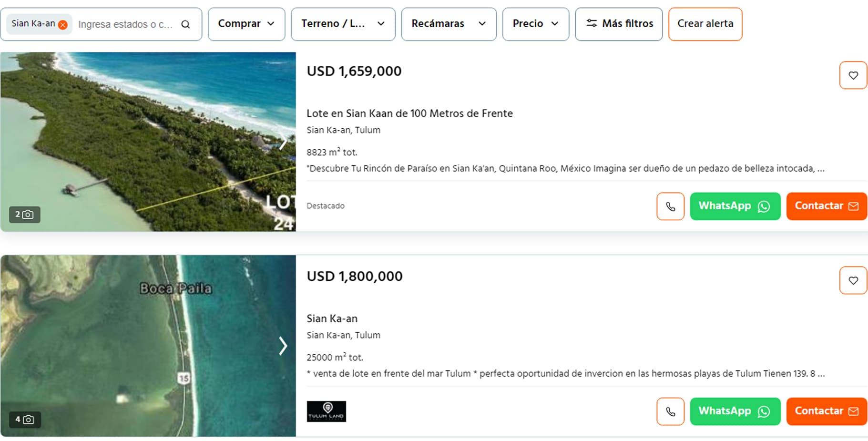Favorite the USD 1,800,000 listing
868x441 pixels.
853,280
